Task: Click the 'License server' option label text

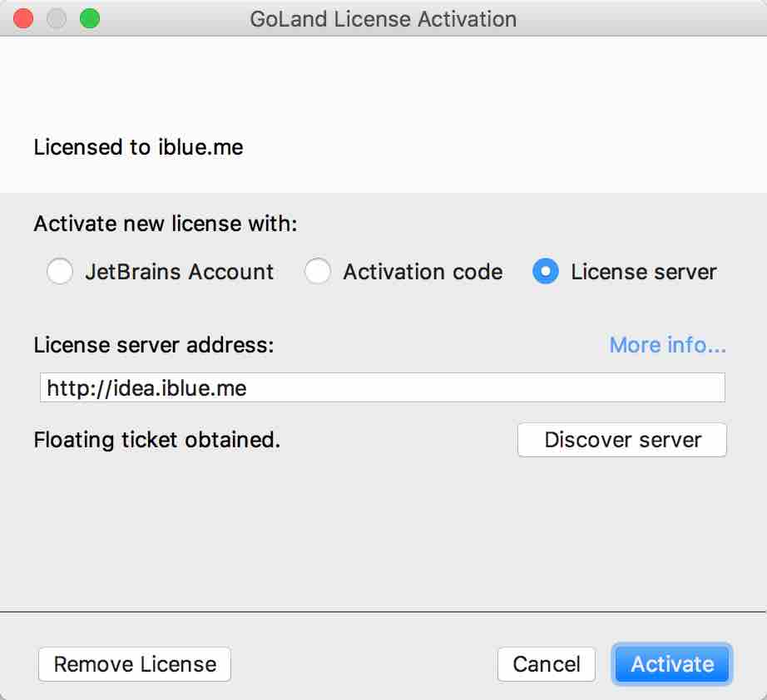Action: click(x=644, y=272)
